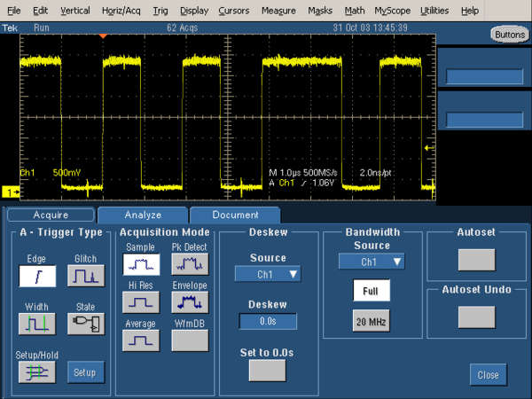Select the Setup/Hold trigger icon

pyautogui.click(x=37, y=372)
